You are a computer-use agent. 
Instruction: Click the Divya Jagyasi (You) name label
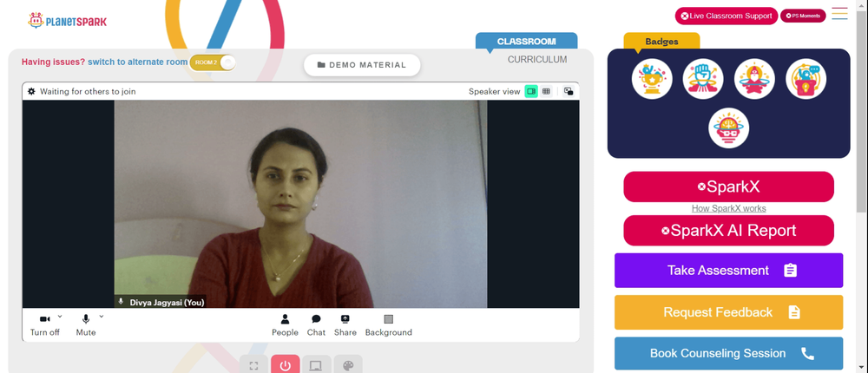point(167,302)
